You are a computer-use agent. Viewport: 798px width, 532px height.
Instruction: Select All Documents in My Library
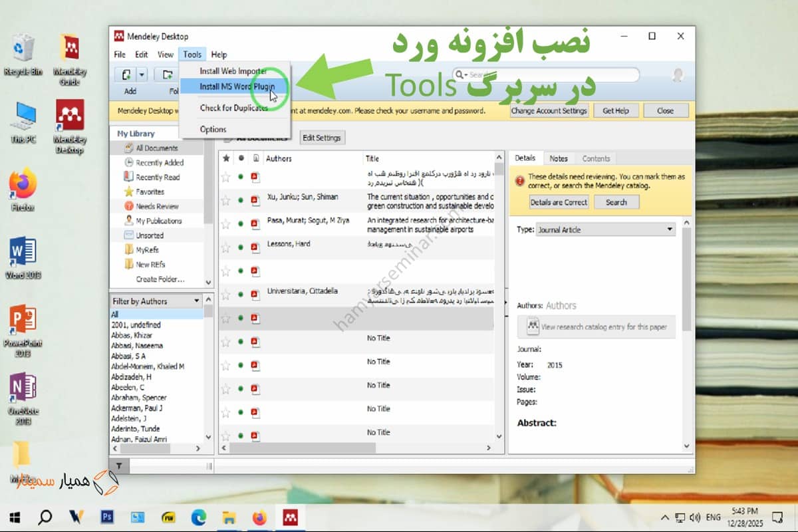[157, 148]
